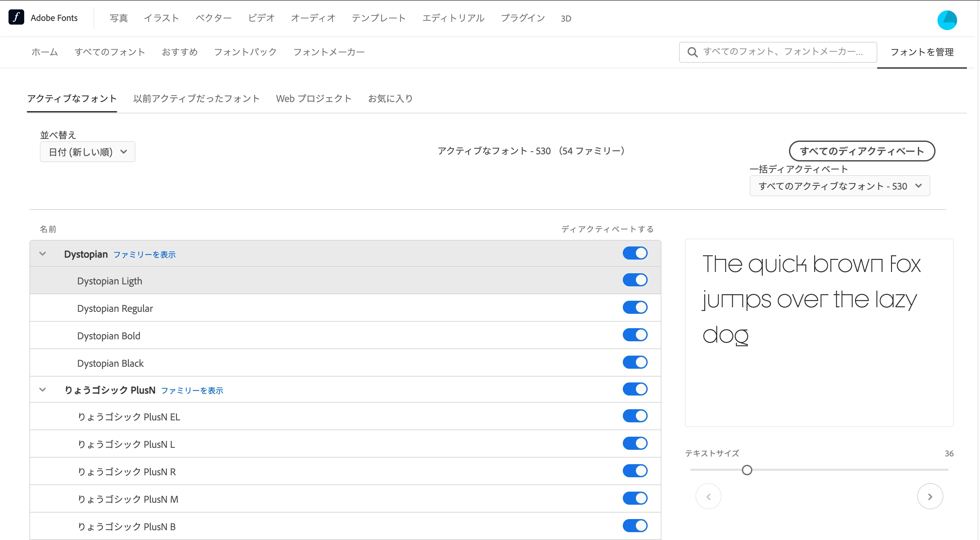
Task: Disable りょうゴシック PlusN M toggle
Action: 635,498
